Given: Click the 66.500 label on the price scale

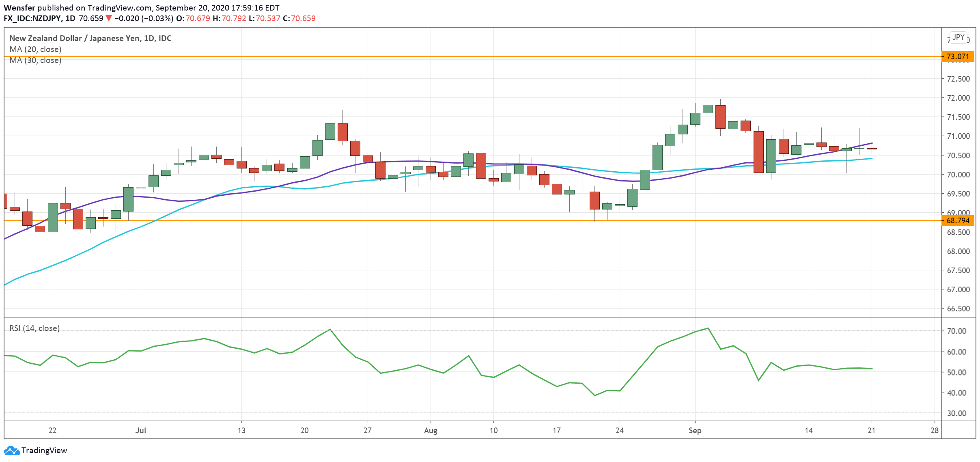Looking at the screenshot, I should pos(958,309).
